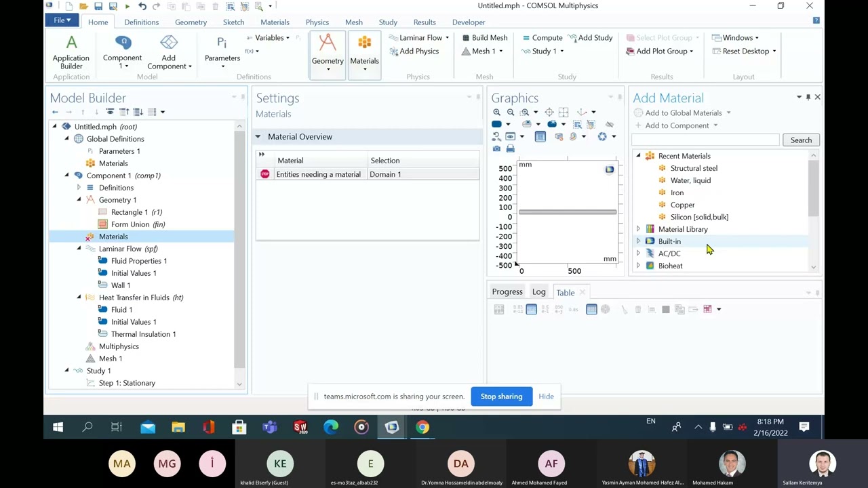Switch to the Geometry ribbon tab
This screenshot has width=868, height=488.
pos(191,22)
